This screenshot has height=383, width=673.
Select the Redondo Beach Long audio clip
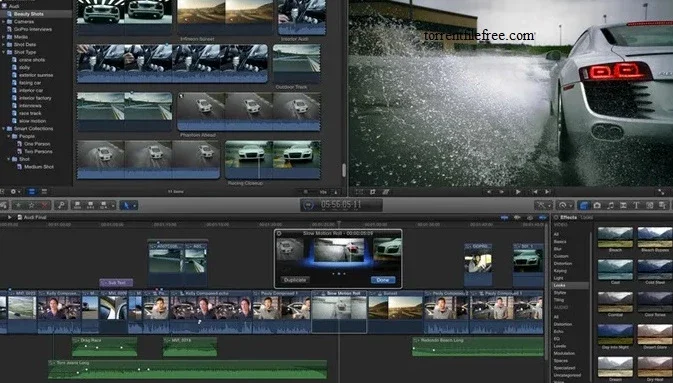[478, 347]
